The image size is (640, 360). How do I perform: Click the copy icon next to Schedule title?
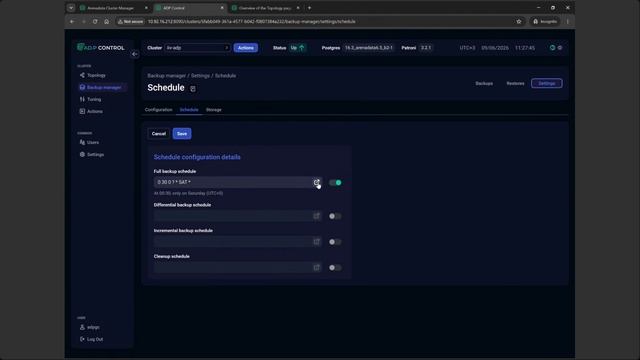click(193, 89)
